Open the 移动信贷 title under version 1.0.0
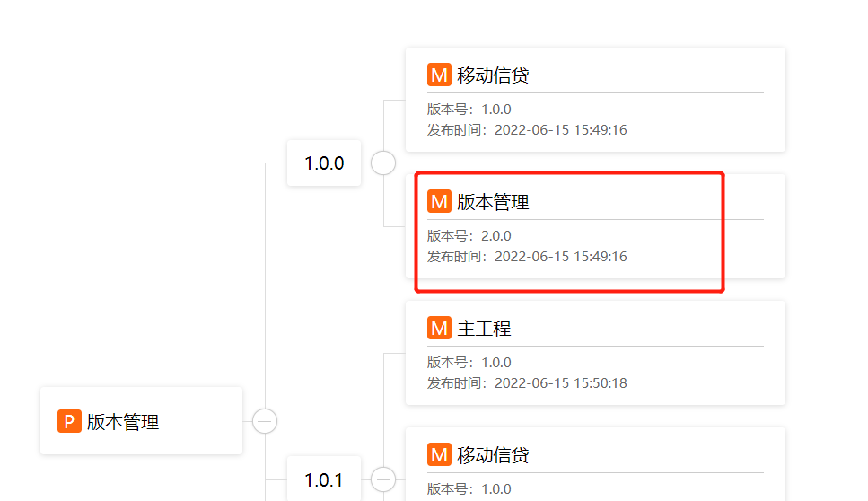868x501 pixels. [493, 75]
